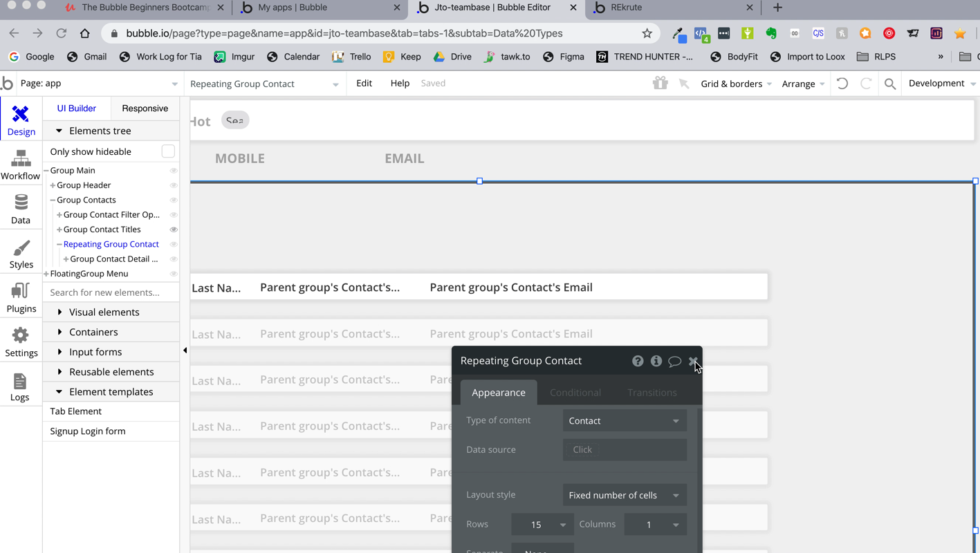Open the Edit menu
Image resolution: width=980 pixels, height=553 pixels.
pos(364,83)
